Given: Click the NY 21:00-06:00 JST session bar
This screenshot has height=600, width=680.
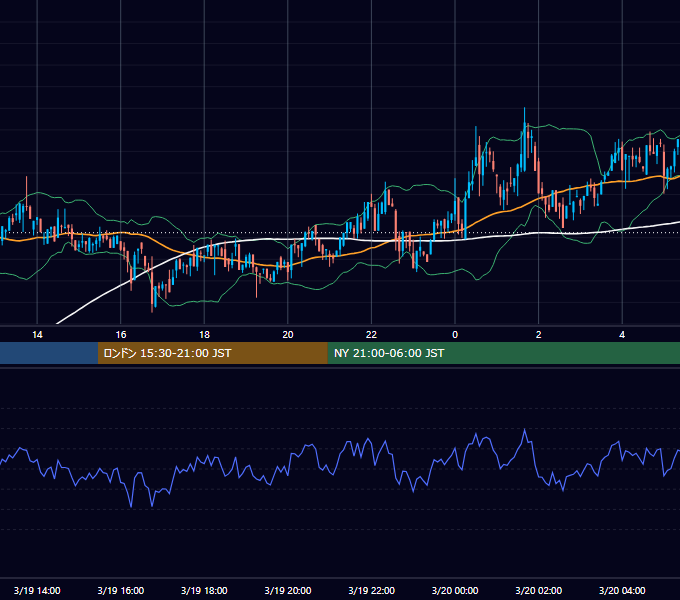Looking at the screenshot, I should (503, 353).
